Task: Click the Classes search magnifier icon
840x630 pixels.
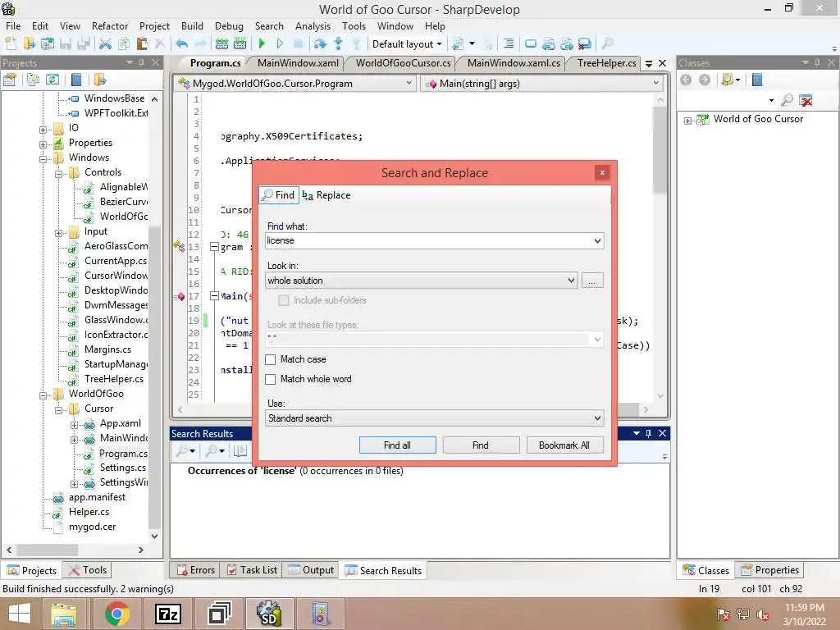Action: 787,100
